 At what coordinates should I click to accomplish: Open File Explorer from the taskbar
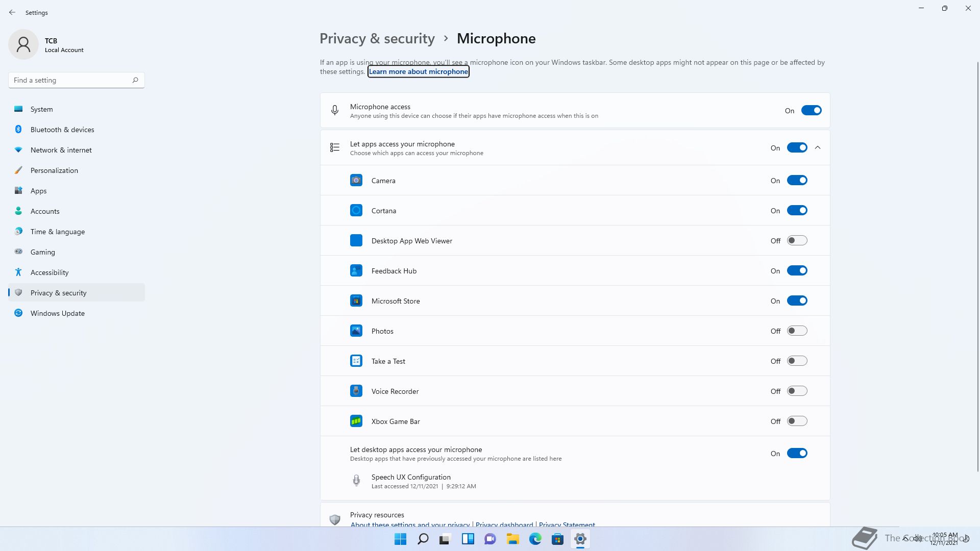(512, 539)
